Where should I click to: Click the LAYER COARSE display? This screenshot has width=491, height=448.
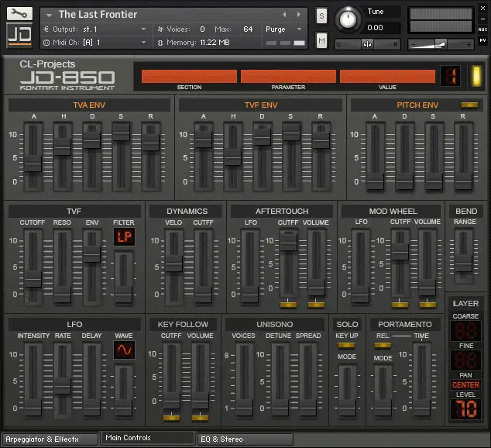(465, 331)
